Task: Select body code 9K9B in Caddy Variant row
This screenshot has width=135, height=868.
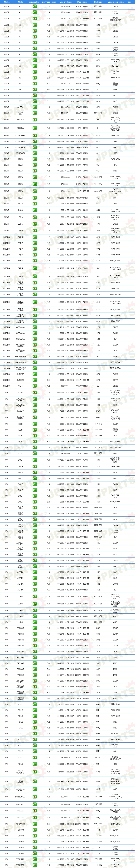Action: [x=98, y=417]
